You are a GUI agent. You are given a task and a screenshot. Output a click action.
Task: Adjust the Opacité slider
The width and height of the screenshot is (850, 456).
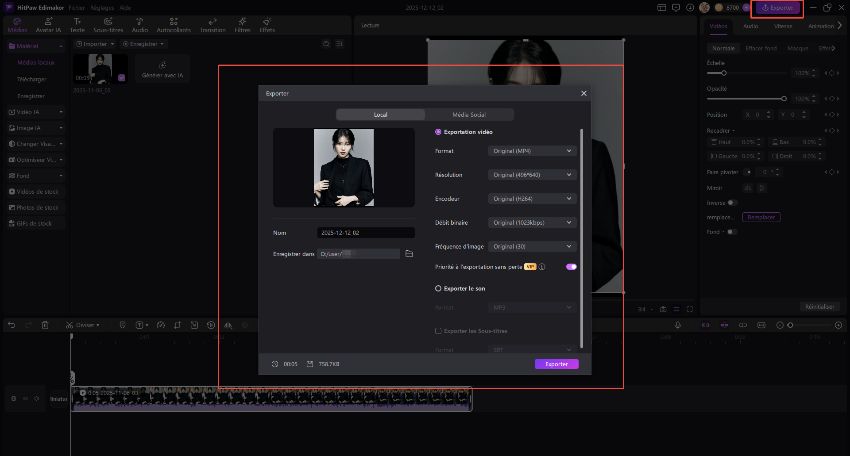point(752,98)
